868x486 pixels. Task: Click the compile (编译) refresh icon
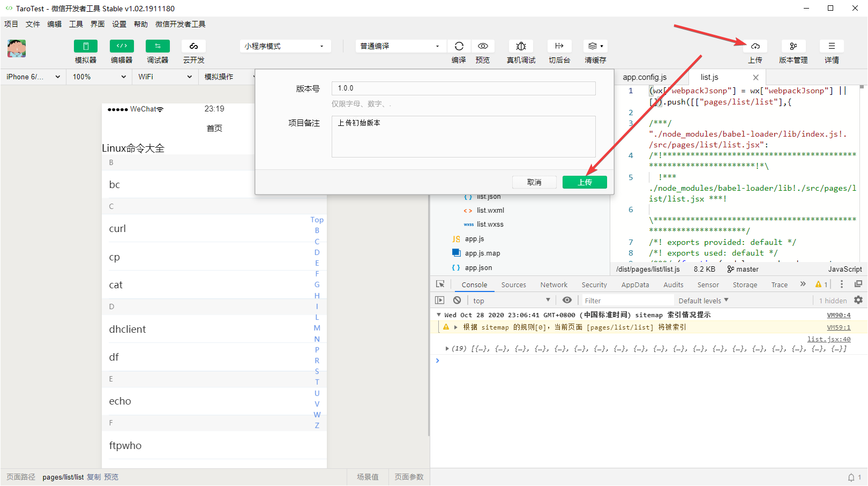(459, 46)
